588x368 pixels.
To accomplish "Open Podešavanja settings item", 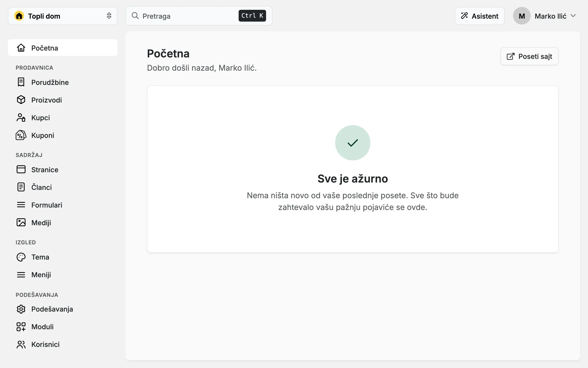I will [63, 309].
